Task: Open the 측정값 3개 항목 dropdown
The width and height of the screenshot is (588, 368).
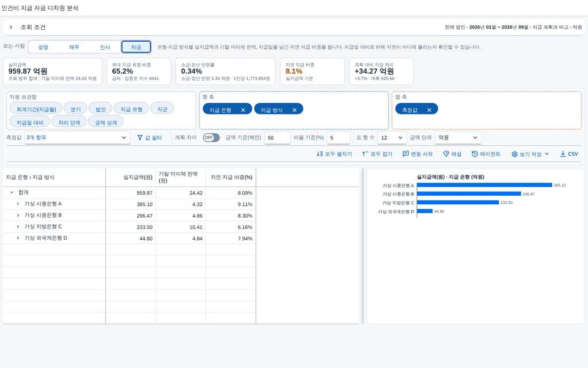Action: click(x=78, y=137)
